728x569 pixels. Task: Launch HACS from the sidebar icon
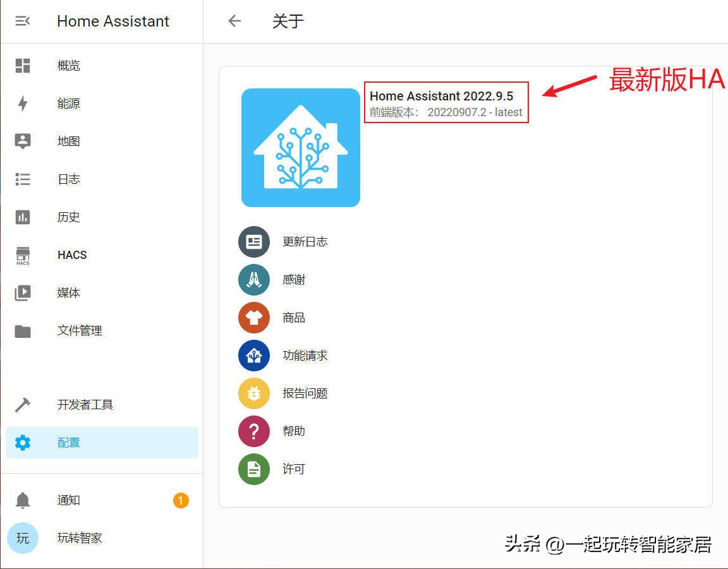click(22, 255)
